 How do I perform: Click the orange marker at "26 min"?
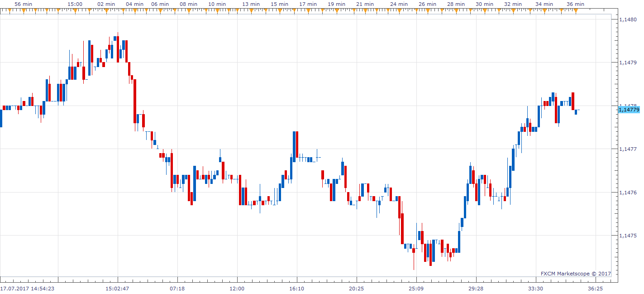tap(427, 10)
